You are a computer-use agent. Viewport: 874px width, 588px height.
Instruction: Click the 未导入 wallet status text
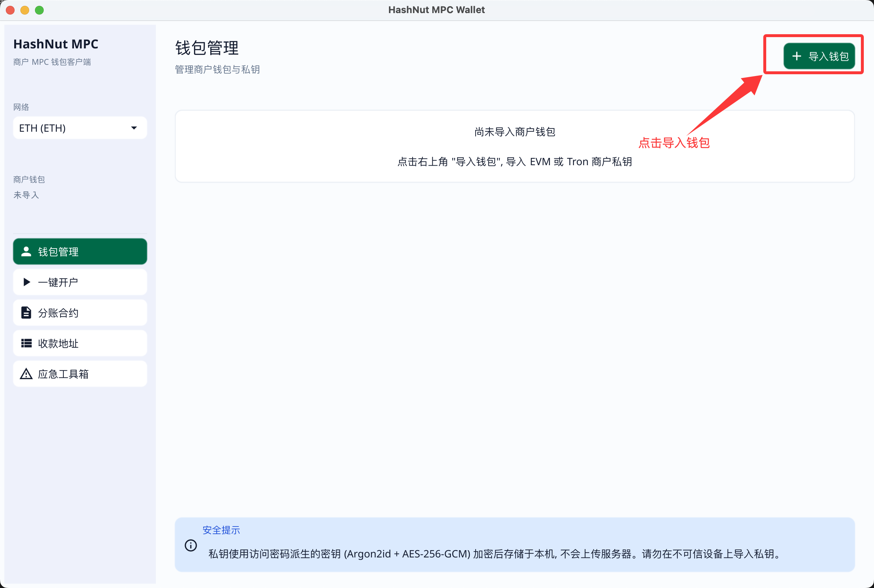(x=26, y=195)
